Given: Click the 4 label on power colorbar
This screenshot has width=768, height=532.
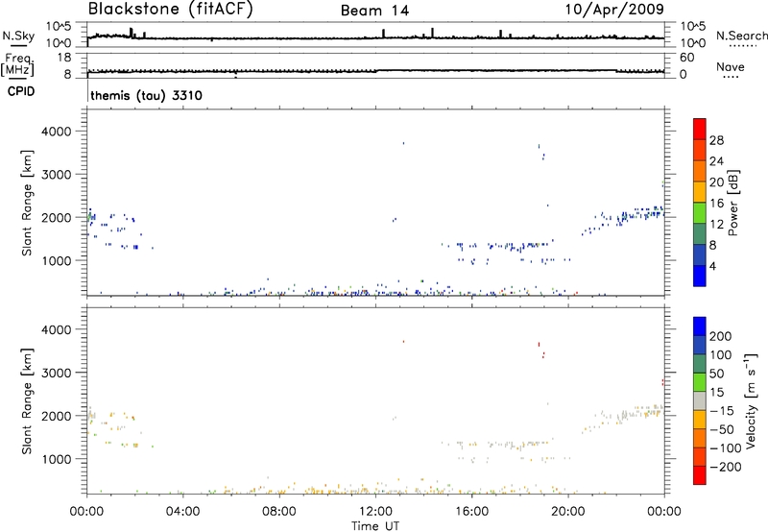Looking at the screenshot, I should (712, 266).
